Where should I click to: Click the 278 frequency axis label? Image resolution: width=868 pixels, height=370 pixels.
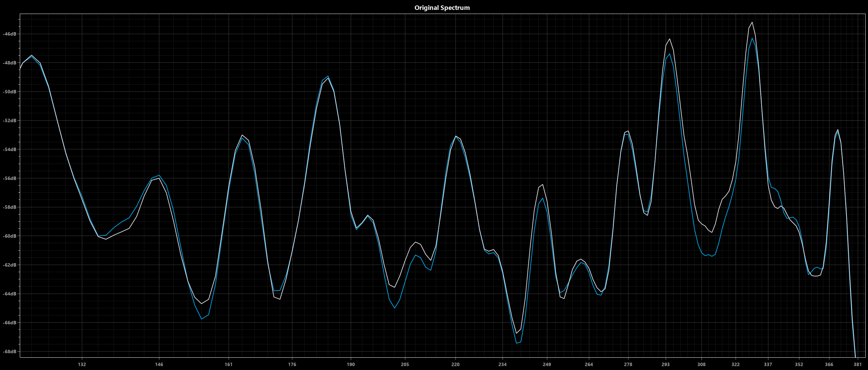[628, 364]
